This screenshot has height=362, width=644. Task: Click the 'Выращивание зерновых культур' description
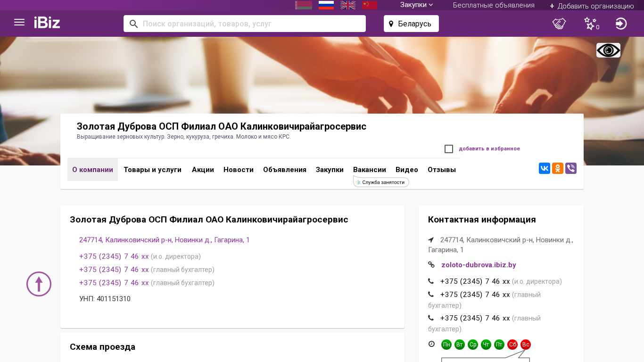(x=184, y=137)
